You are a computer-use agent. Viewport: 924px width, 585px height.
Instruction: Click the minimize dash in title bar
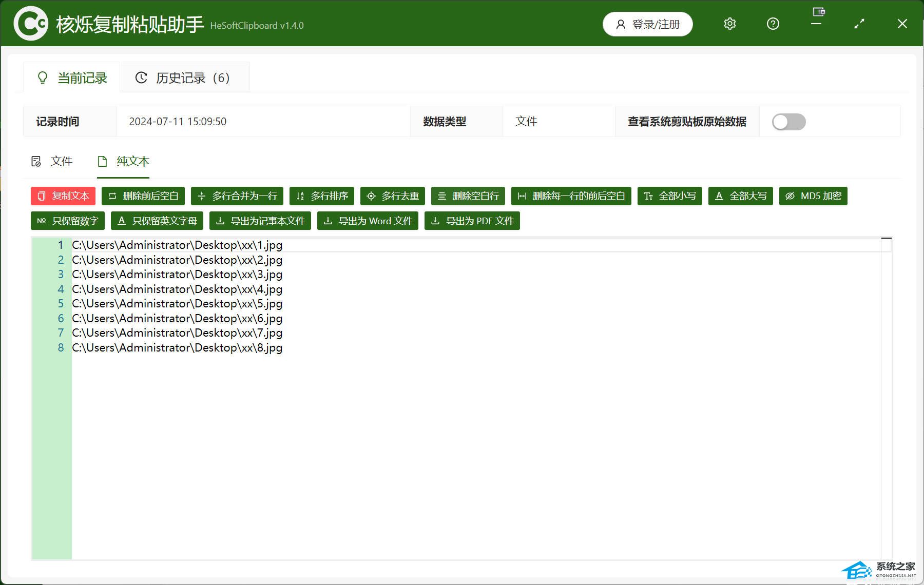click(816, 24)
